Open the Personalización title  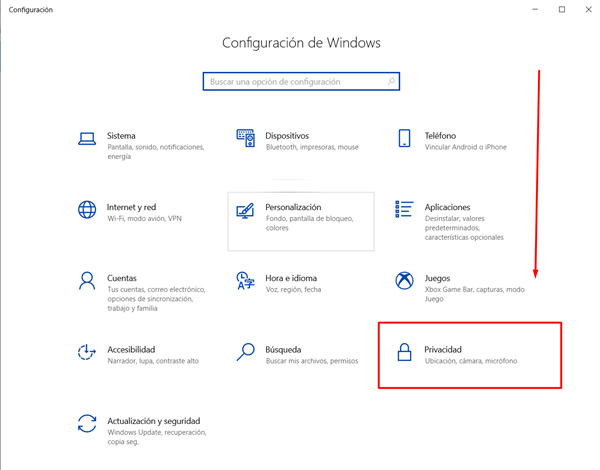coord(293,207)
